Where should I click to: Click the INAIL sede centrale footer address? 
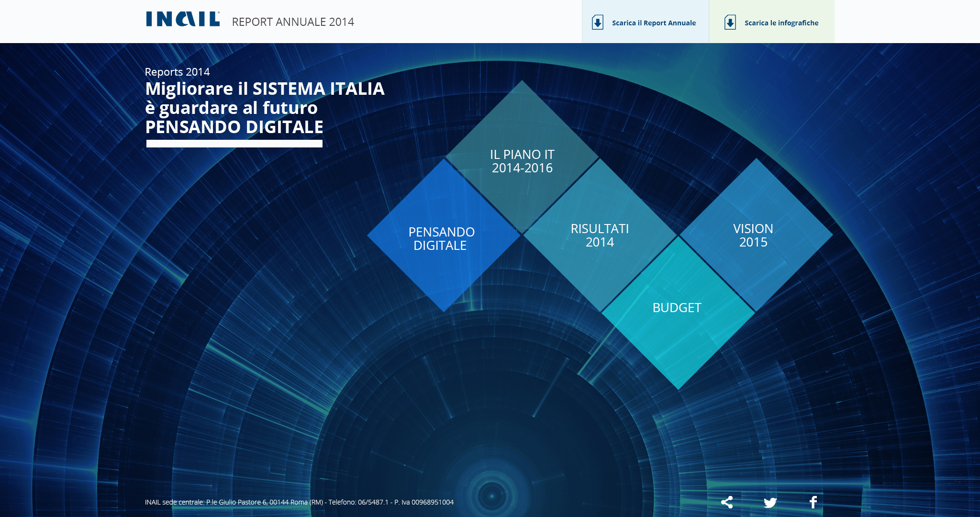(x=299, y=502)
